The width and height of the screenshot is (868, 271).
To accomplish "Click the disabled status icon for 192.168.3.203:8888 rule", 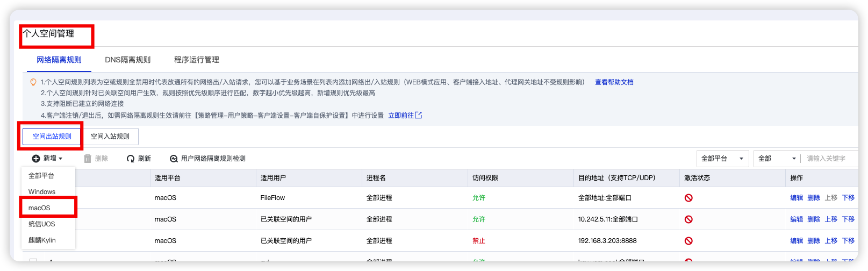I will [x=688, y=241].
